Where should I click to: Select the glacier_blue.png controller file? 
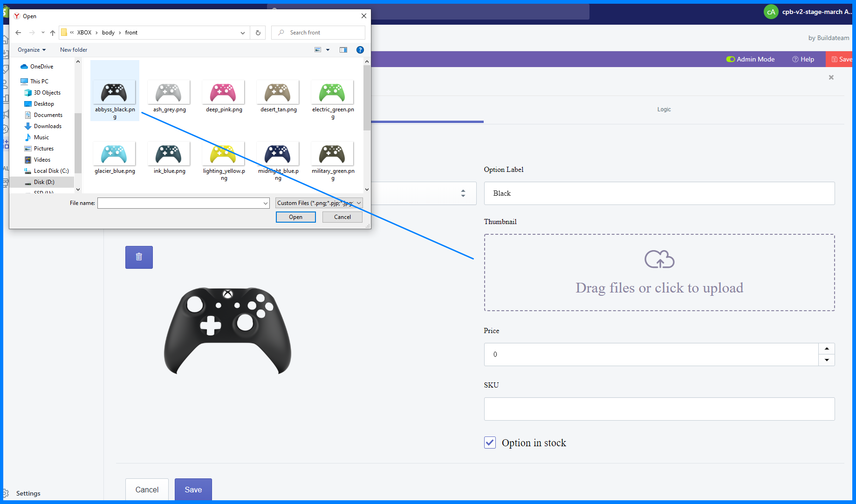pyautogui.click(x=115, y=157)
